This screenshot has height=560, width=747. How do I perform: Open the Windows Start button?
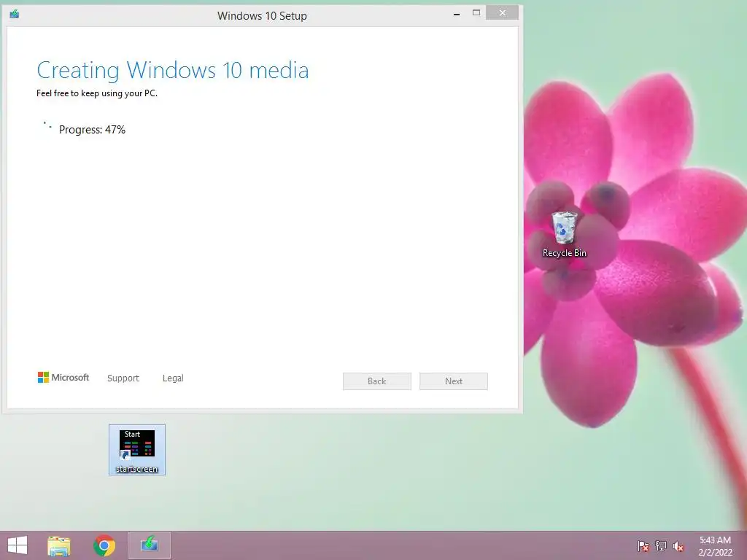tap(18, 545)
